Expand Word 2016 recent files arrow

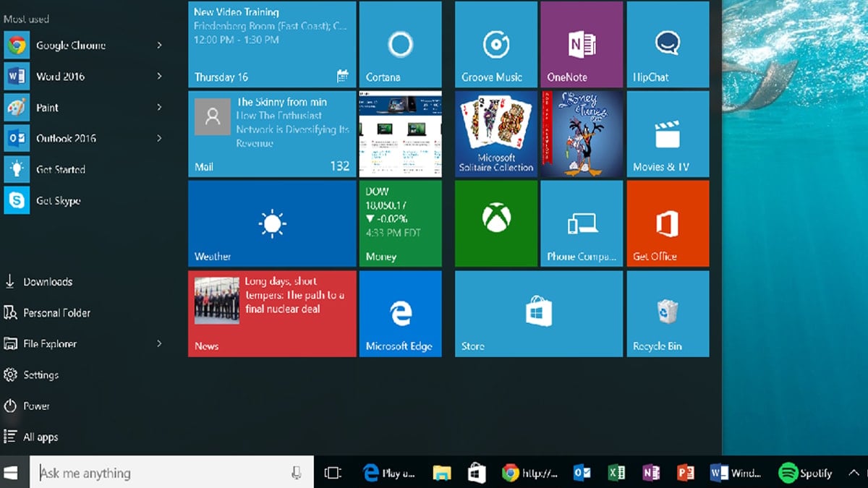159,77
